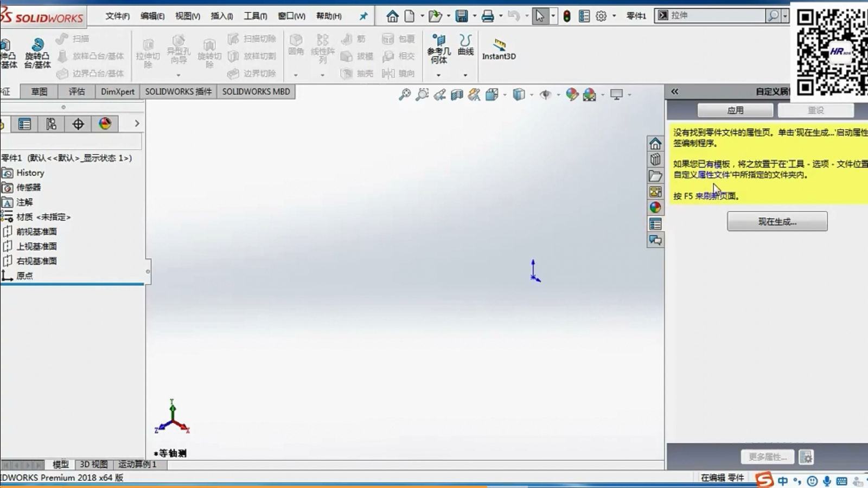
Task: Select the 参考几何体 reference geometry tool
Action: (x=438, y=49)
